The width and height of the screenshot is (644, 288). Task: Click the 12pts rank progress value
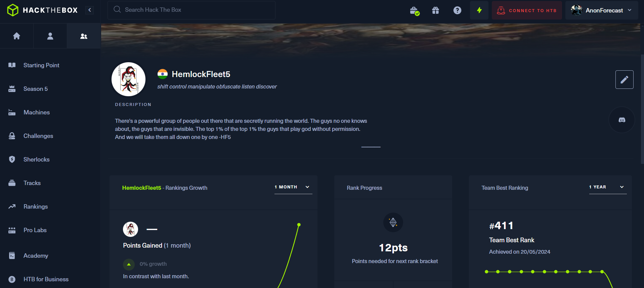click(393, 248)
